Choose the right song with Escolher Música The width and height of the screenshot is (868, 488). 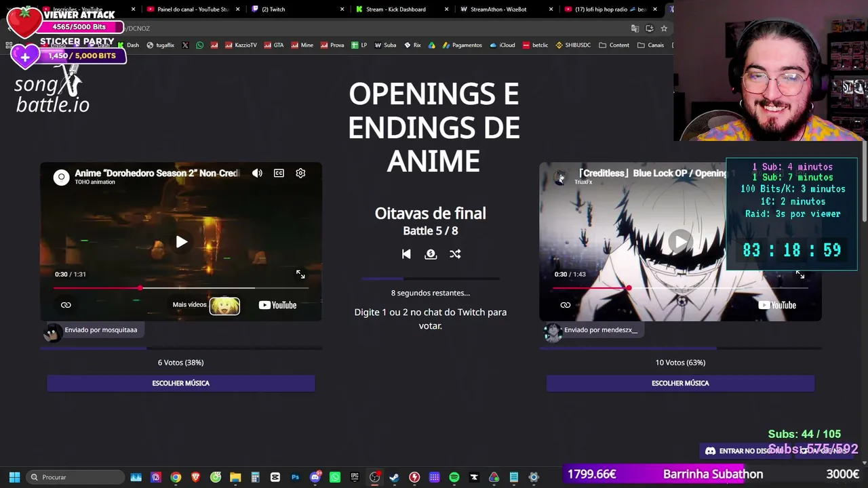[680, 384]
